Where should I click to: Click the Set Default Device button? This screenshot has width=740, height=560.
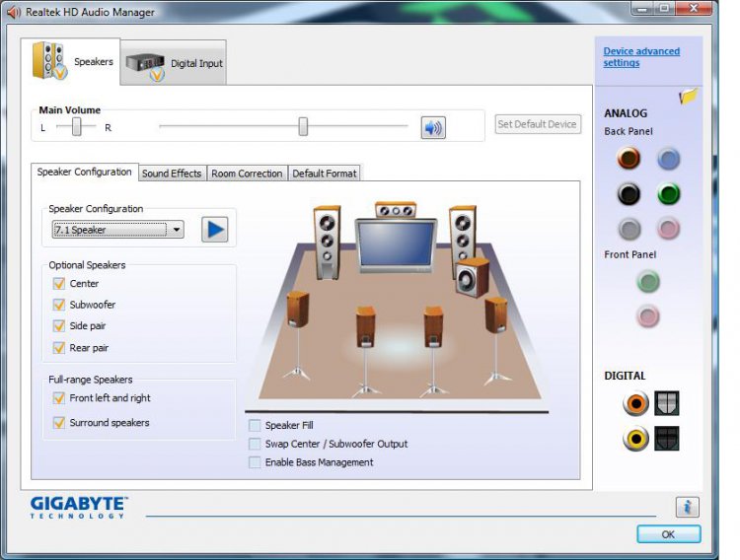[x=538, y=124]
